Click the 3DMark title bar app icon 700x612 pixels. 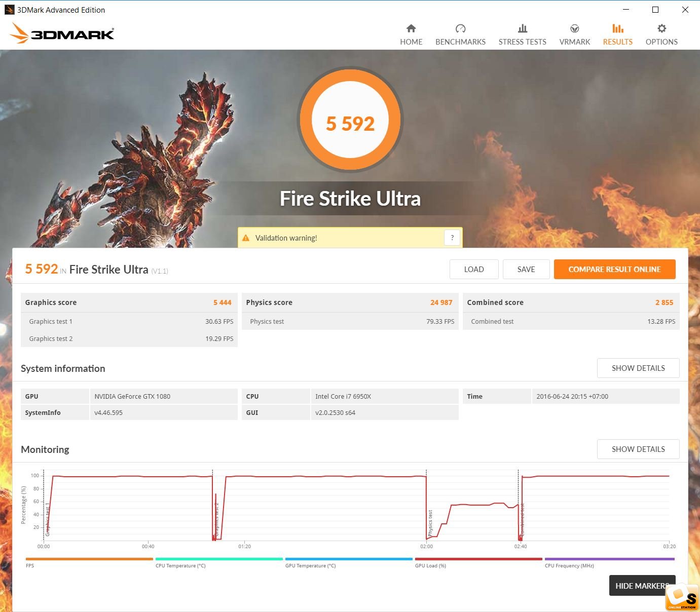coord(10,10)
